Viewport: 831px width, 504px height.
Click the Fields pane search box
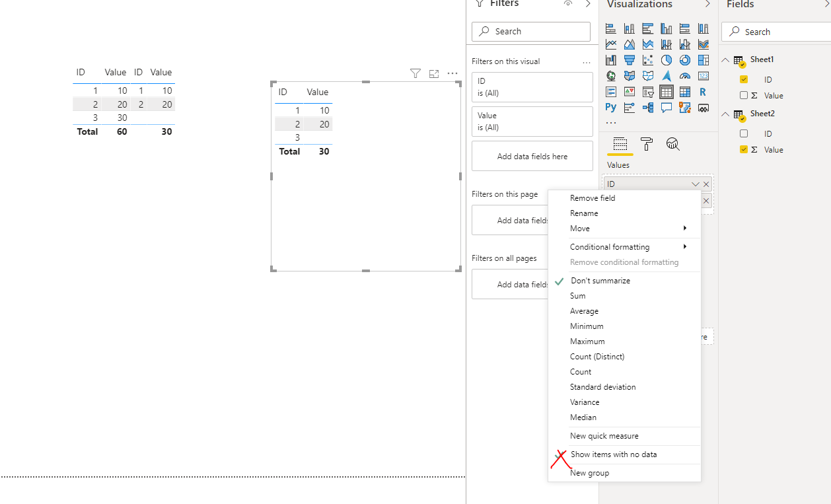click(776, 32)
